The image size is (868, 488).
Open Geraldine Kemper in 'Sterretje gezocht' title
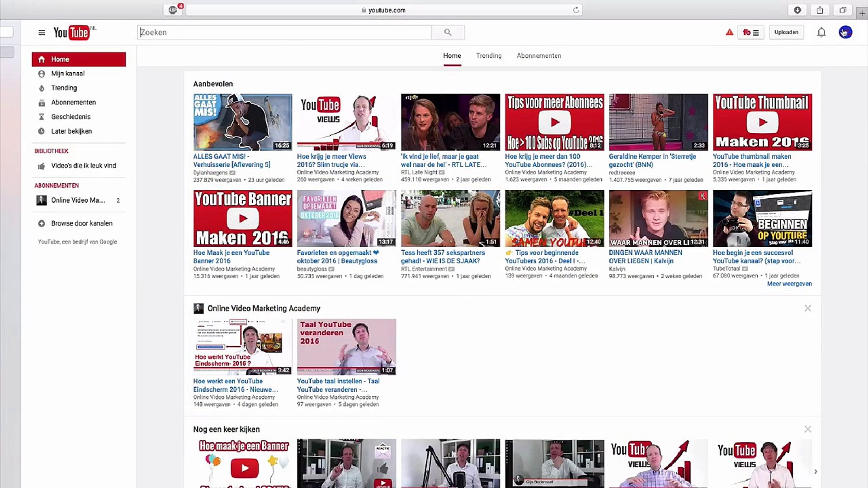pyautogui.click(x=652, y=160)
